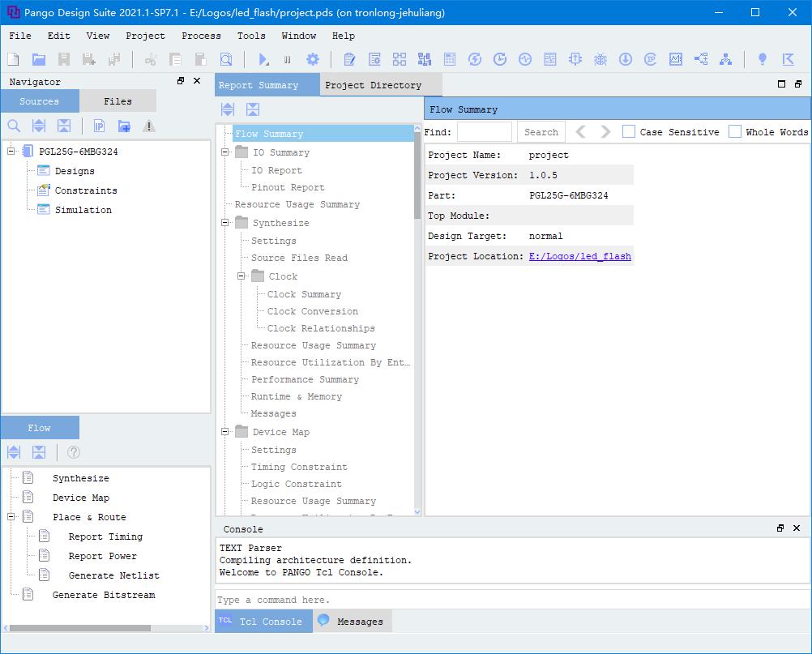This screenshot has height=654, width=812.
Task: Focus the Tcl command input field
Action: point(513,600)
